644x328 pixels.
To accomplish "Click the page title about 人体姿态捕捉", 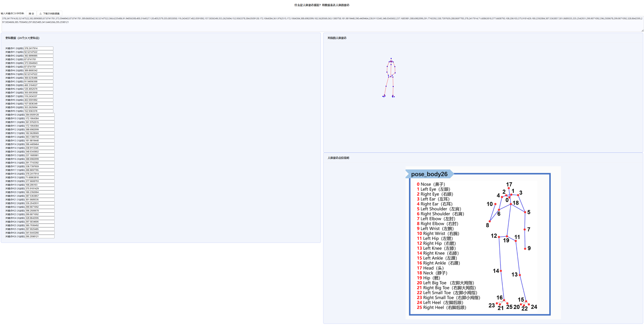I will pos(322,5).
